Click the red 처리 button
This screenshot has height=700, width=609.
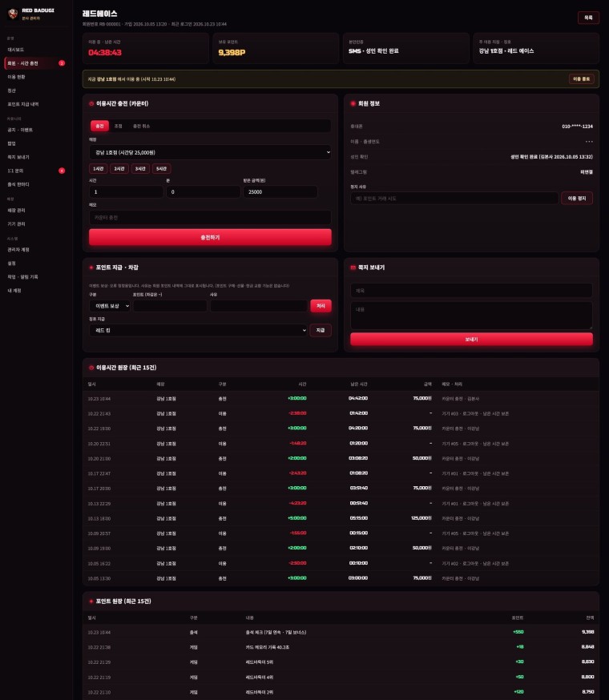pyautogui.click(x=321, y=306)
